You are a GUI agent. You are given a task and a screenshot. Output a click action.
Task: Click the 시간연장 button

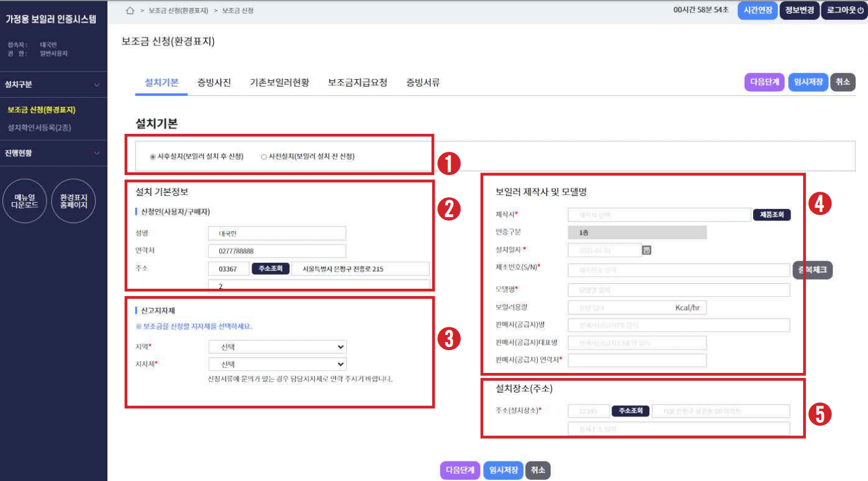[x=758, y=10]
